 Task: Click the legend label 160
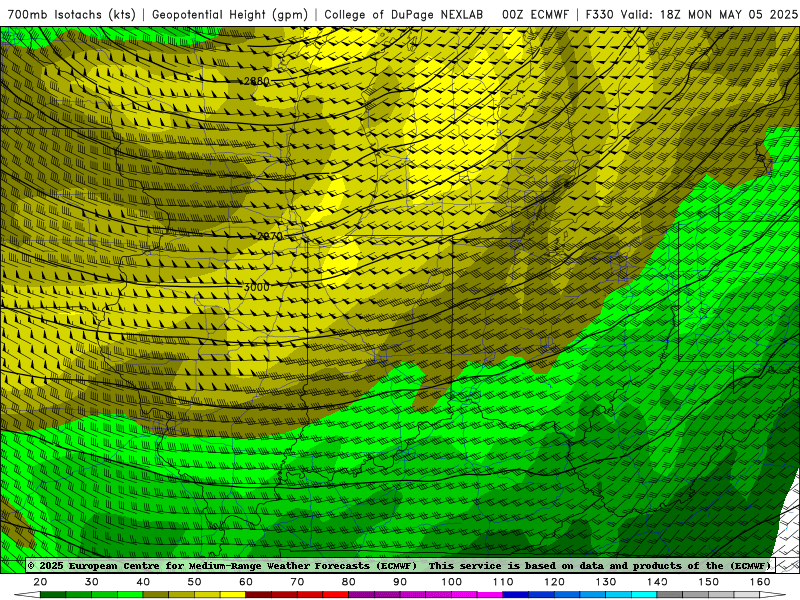click(760, 582)
